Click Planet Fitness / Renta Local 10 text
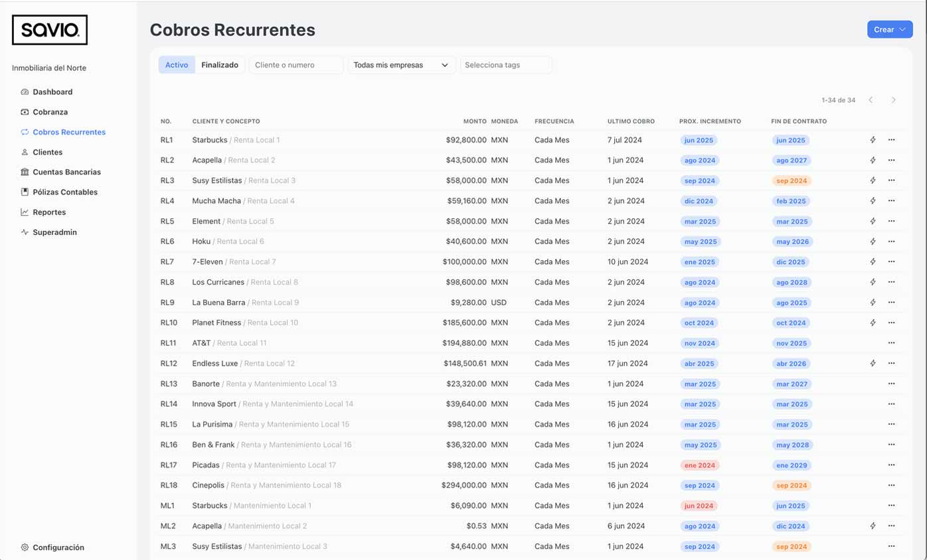This screenshot has height=560, width=927. [245, 323]
